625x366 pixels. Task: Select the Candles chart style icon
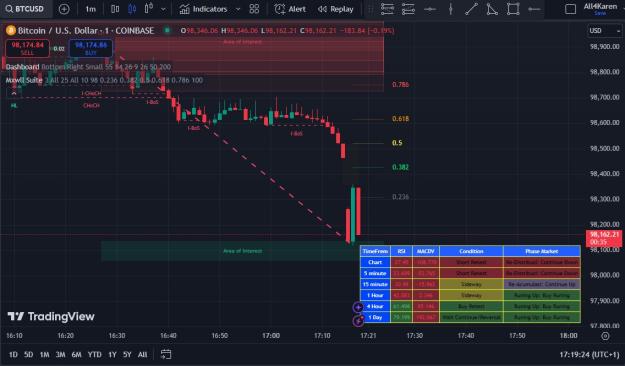point(132,9)
